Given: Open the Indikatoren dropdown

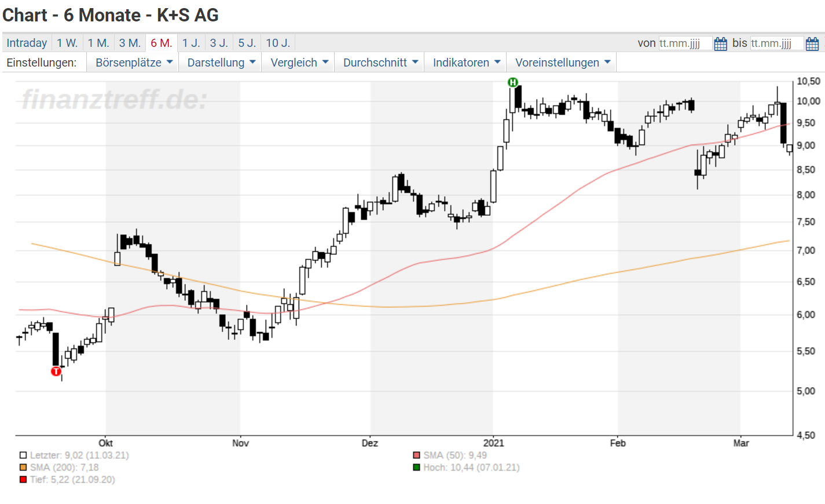Looking at the screenshot, I should tap(465, 62).
